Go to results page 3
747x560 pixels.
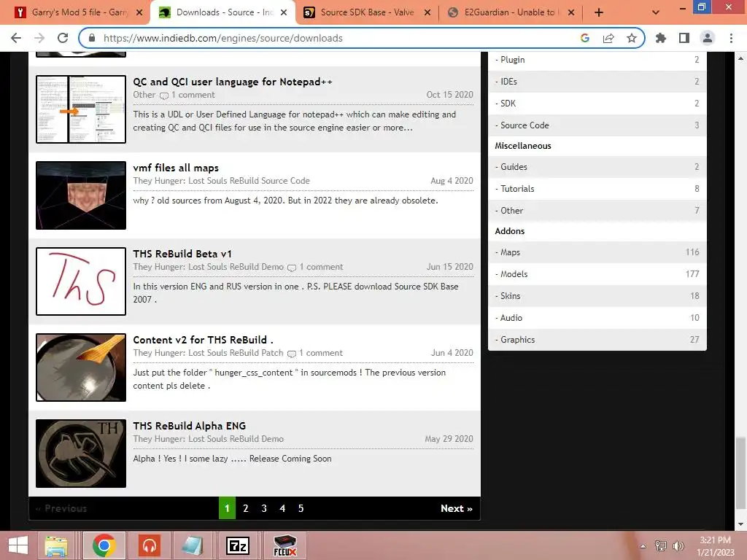point(264,508)
